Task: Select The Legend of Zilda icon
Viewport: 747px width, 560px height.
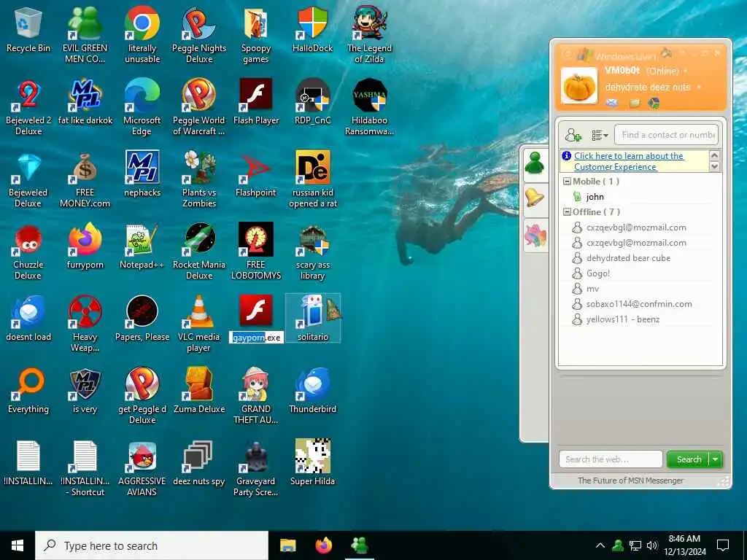Action: (x=369, y=35)
